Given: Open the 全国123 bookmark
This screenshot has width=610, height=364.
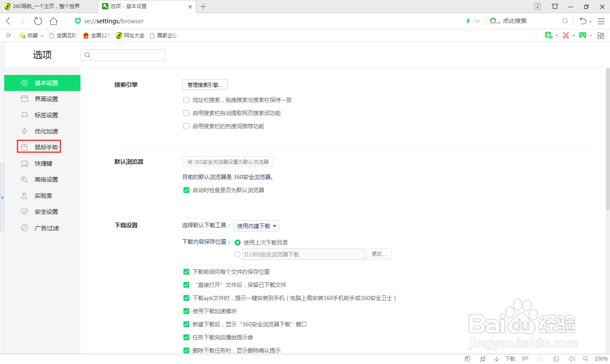Looking at the screenshot, I should pos(97,36).
